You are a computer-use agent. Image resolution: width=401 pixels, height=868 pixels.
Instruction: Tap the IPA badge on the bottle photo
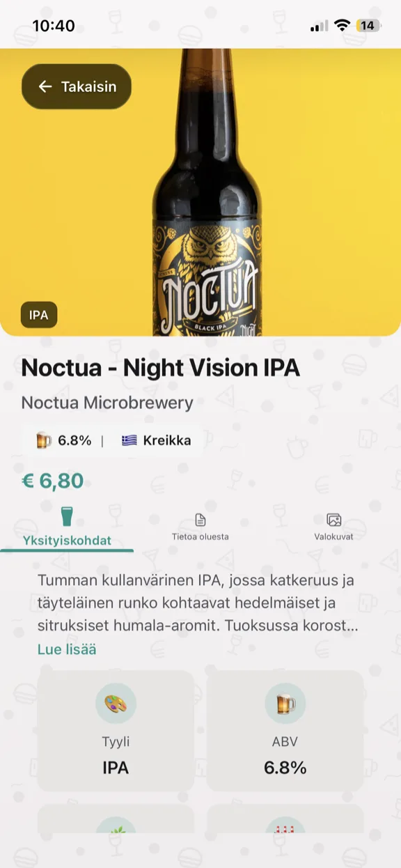[x=39, y=315]
